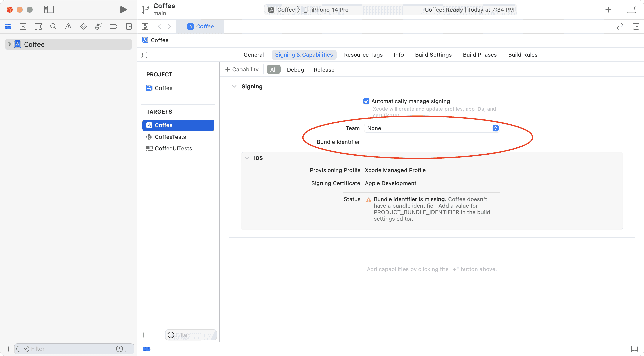This screenshot has height=356, width=644.
Task: Select the CoffeeUITests target
Action: point(173,148)
